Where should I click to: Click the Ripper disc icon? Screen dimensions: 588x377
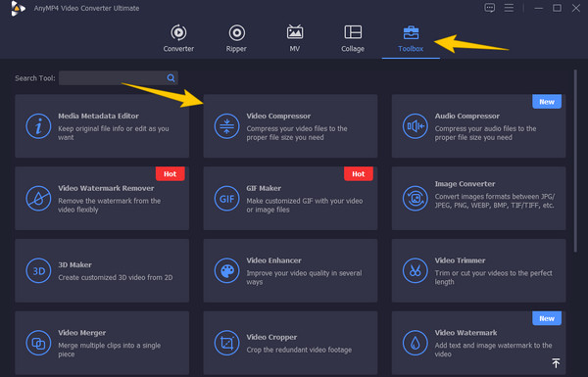(237, 32)
